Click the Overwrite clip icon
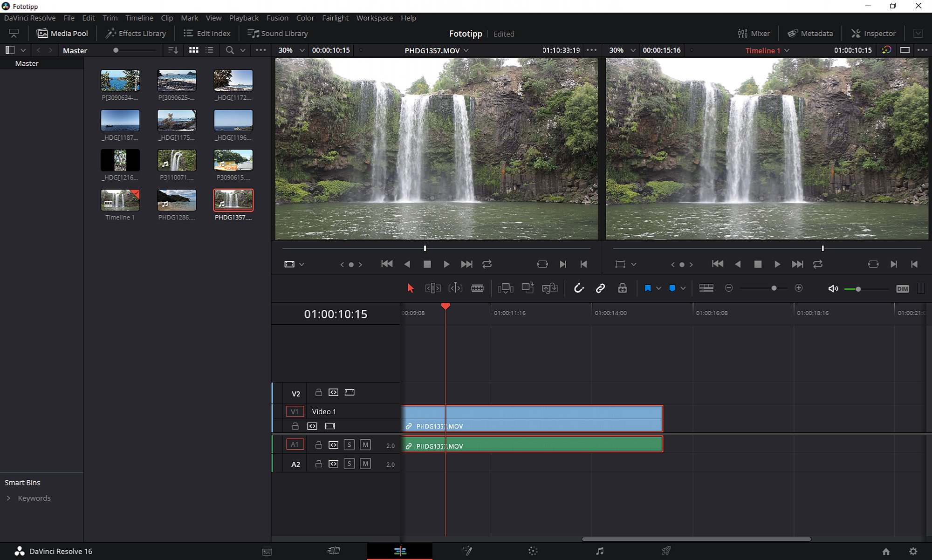Image resolution: width=932 pixels, height=560 pixels. 528,288
